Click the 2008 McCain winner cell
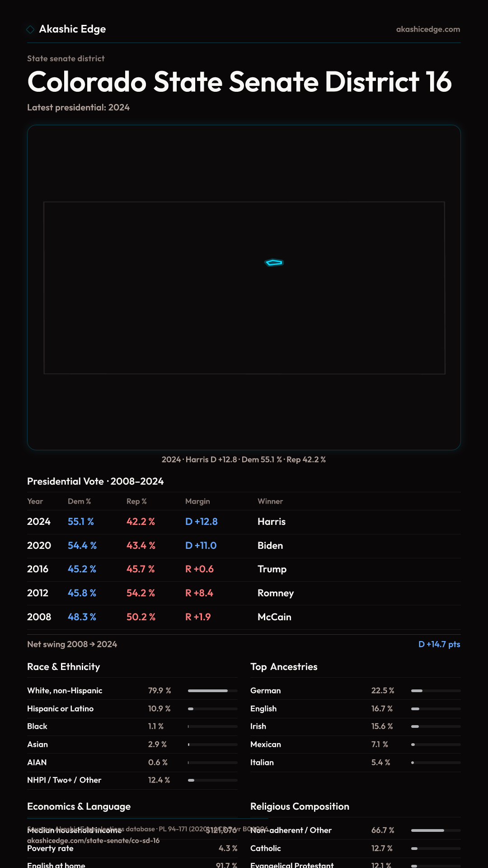The width and height of the screenshot is (488, 868). click(x=274, y=617)
